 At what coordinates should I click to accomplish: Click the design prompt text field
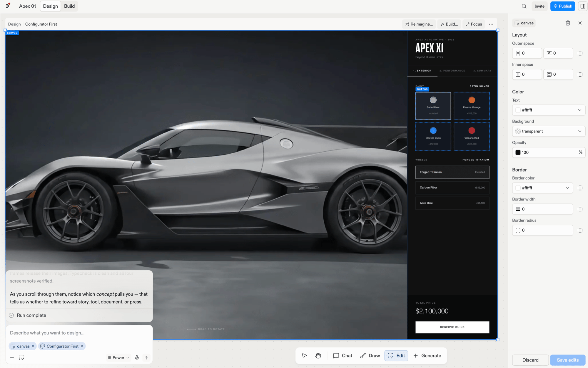click(79, 333)
